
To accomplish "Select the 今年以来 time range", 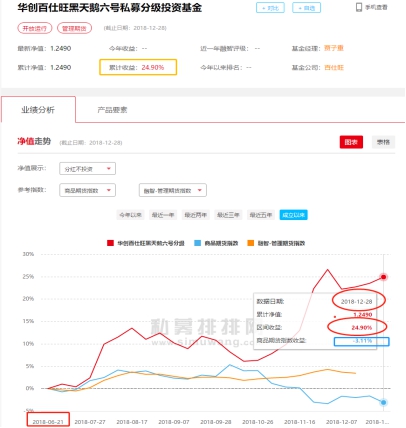I will point(131,215).
